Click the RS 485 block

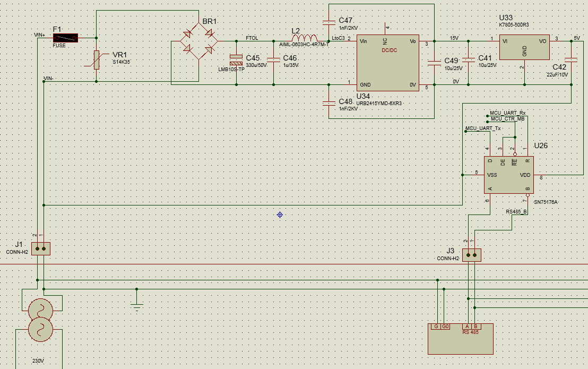(x=461, y=339)
